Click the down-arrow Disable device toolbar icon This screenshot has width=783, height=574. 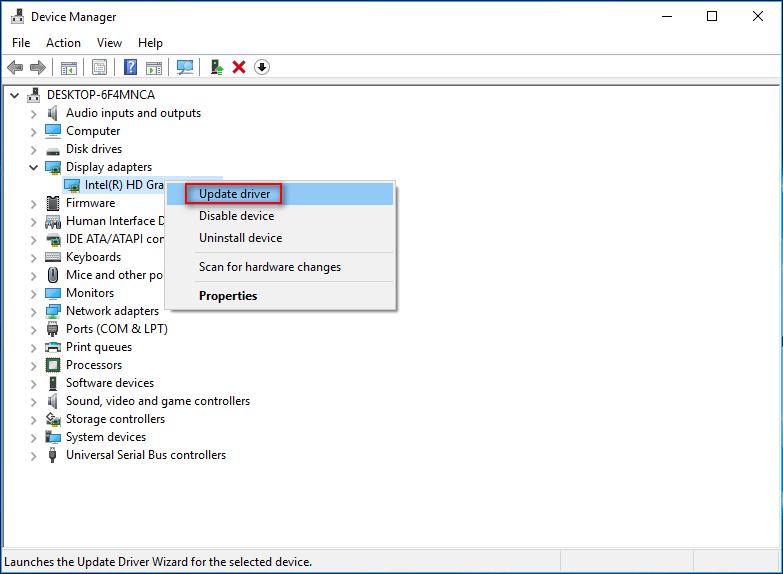(262, 67)
